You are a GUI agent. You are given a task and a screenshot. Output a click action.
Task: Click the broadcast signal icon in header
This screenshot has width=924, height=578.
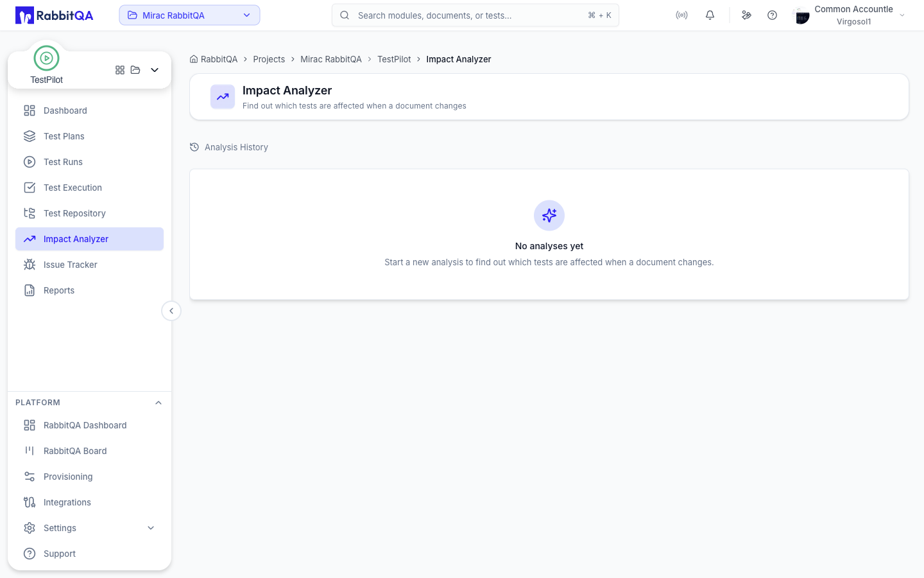(x=682, y=15)
